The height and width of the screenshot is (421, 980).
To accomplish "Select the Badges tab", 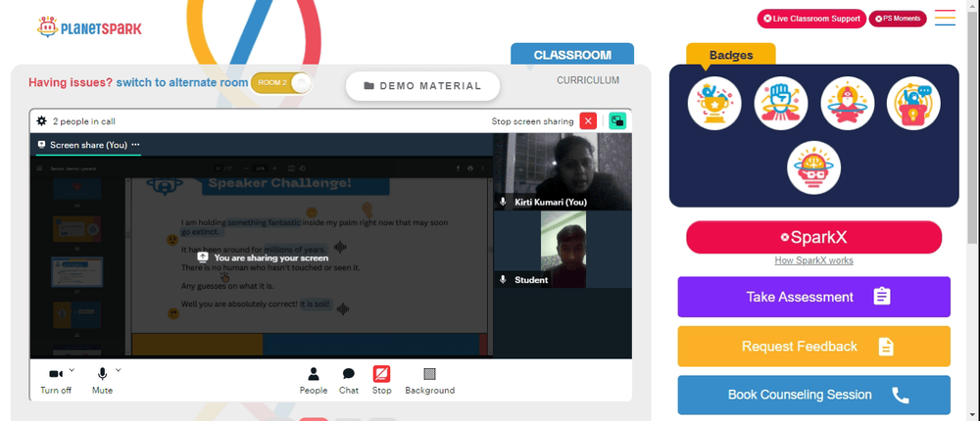I will [731, 55].
